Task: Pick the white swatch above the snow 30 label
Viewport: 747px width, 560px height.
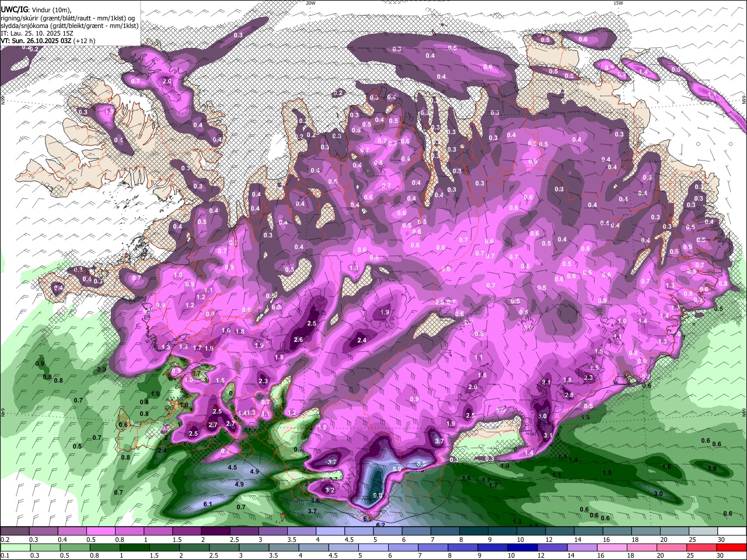Action: [732, 531]
